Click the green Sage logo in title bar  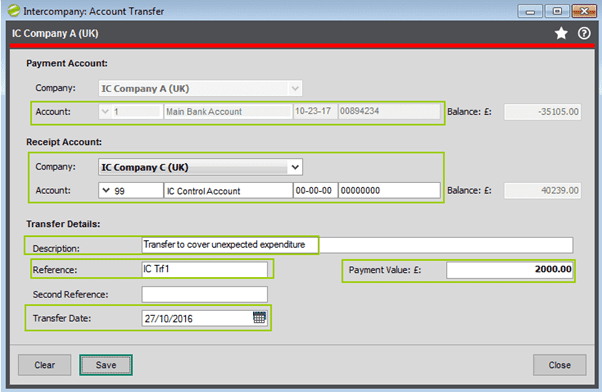[x=13, y=11]
